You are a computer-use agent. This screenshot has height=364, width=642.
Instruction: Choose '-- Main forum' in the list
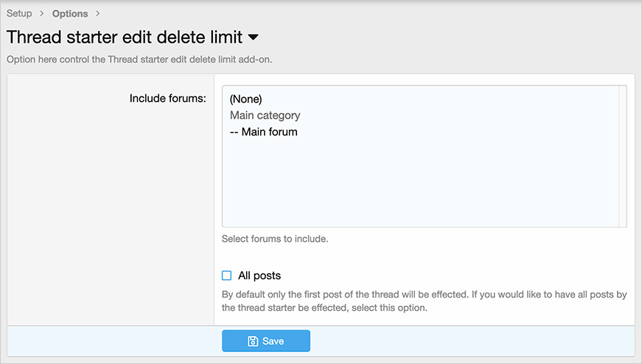pyautogui.click(x=264, y=132)
